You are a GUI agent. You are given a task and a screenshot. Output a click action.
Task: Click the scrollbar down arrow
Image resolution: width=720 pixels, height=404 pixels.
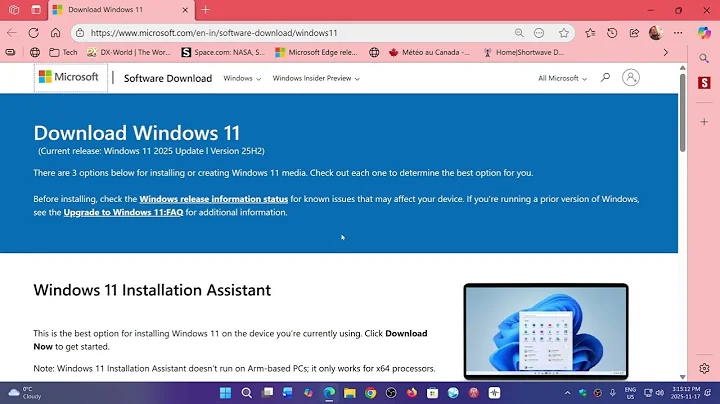click(682, 376)
